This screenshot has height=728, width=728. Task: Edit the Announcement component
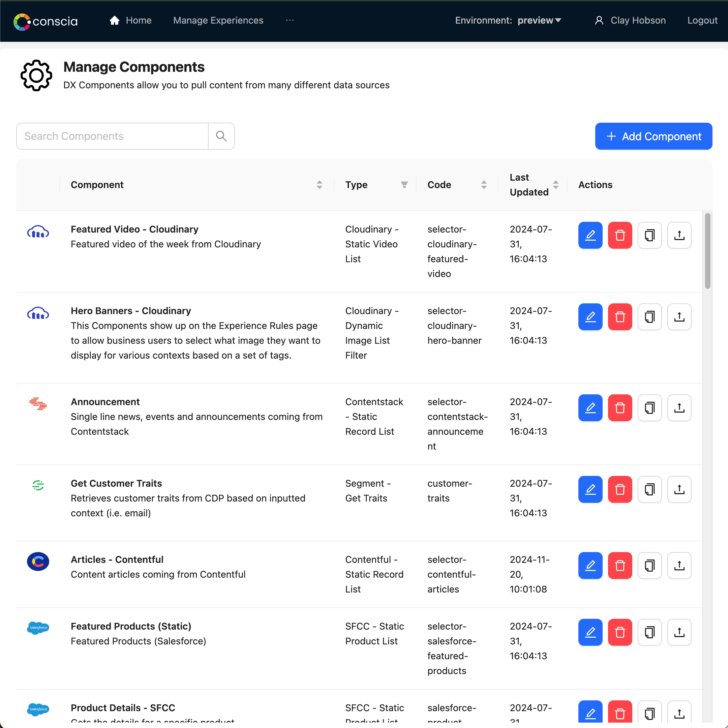pyautogui.click(x=590, y=408)
